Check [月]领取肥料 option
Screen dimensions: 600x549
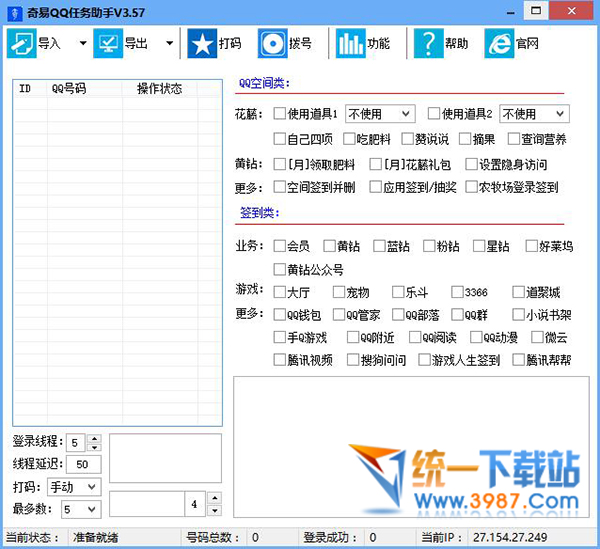click(x=279, y=165)
